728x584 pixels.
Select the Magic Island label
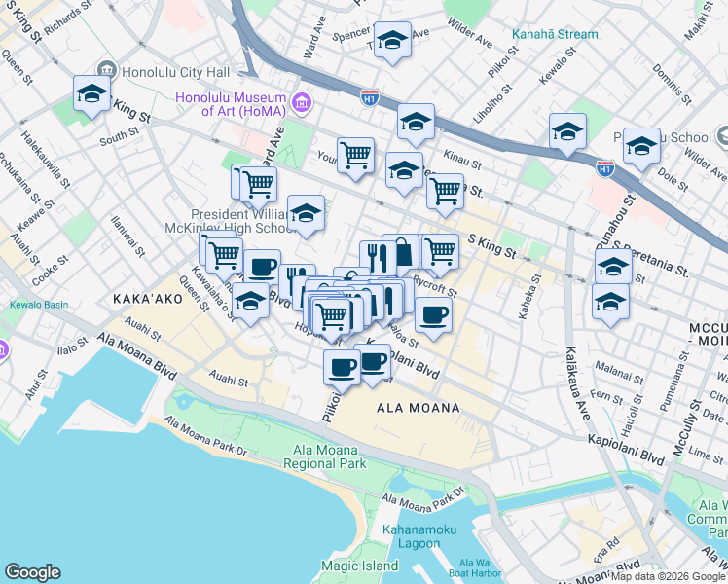point(360,566)
